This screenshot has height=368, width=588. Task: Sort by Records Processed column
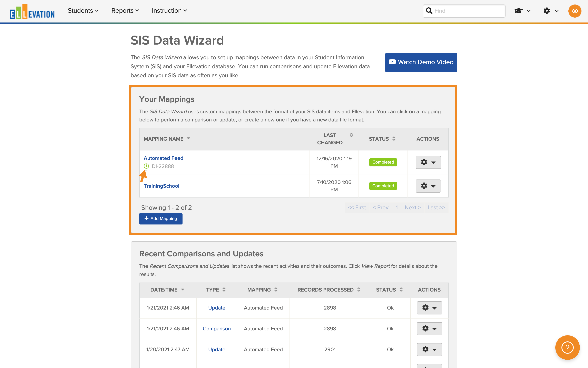tap(329, 290)
